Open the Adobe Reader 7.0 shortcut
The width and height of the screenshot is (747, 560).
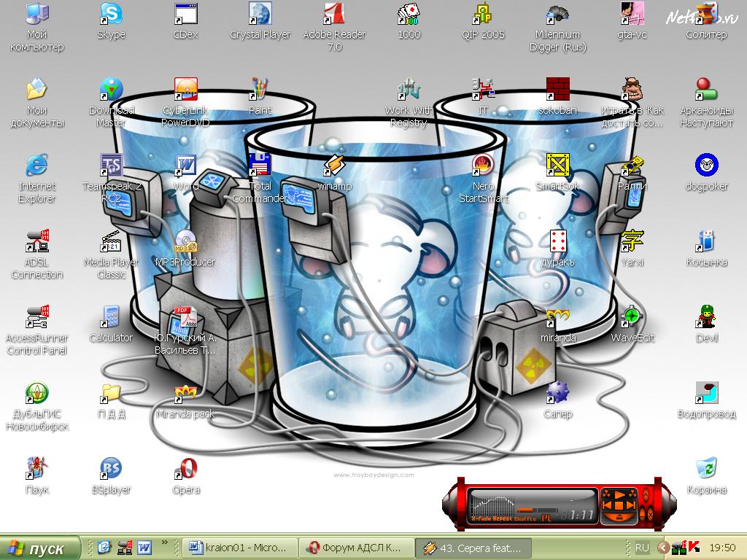pos(333,14)
